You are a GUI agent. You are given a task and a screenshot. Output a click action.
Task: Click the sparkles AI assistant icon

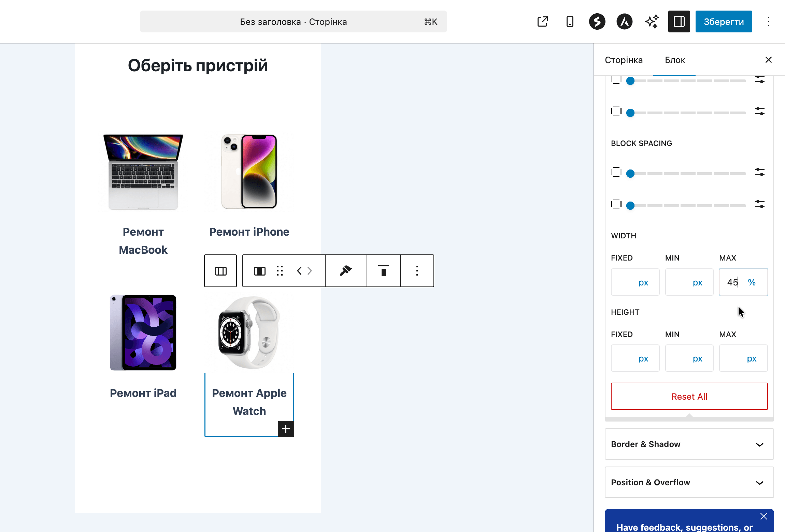click(x=651, y=21)
